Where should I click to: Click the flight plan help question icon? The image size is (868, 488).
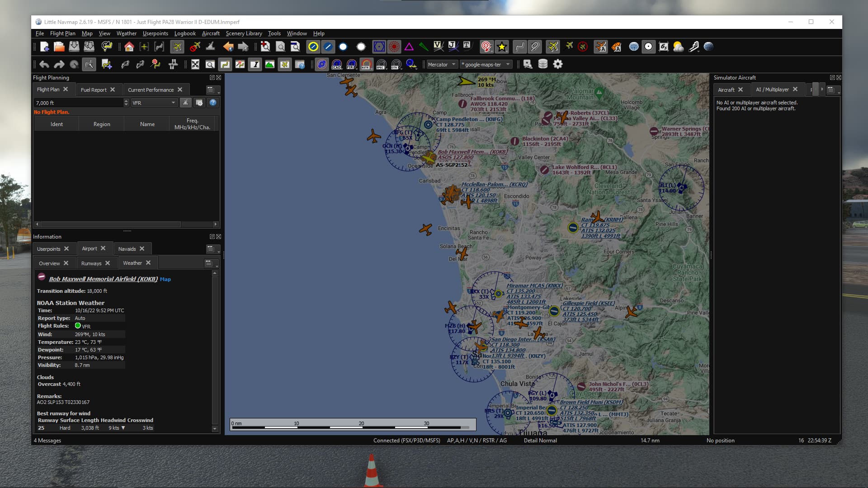213,103
